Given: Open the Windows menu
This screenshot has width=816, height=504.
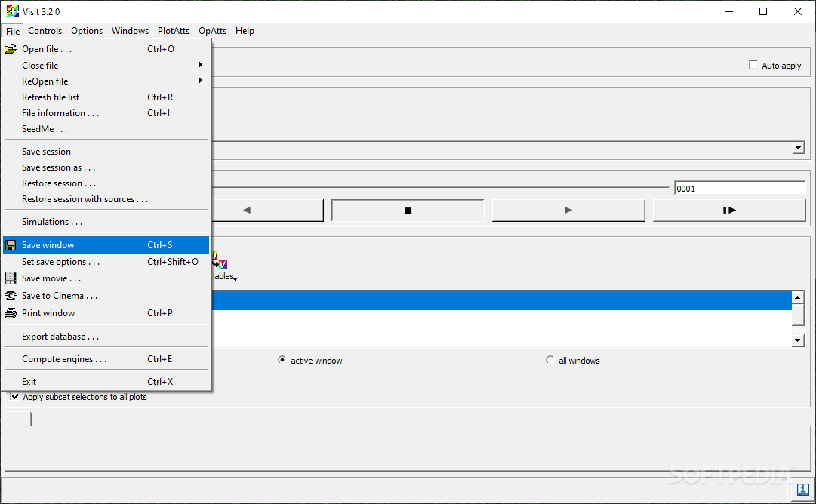Looking at the screenshot, I should click(x=130, y=31).
